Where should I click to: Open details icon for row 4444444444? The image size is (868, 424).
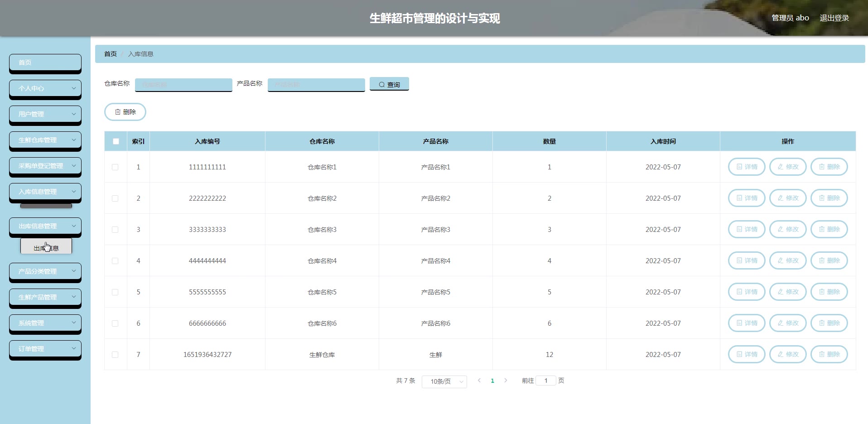point(739,260)
